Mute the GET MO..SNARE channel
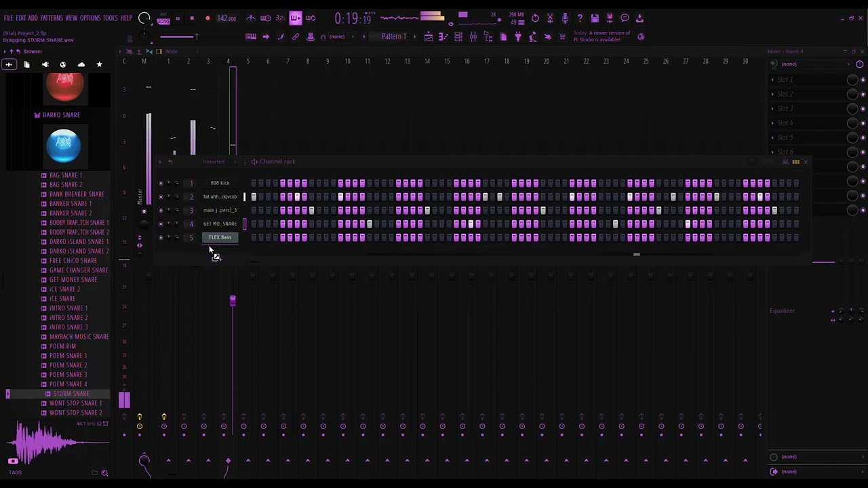This screenshot has height=488, width=868. pyautogui.click(x=161, y=224)
